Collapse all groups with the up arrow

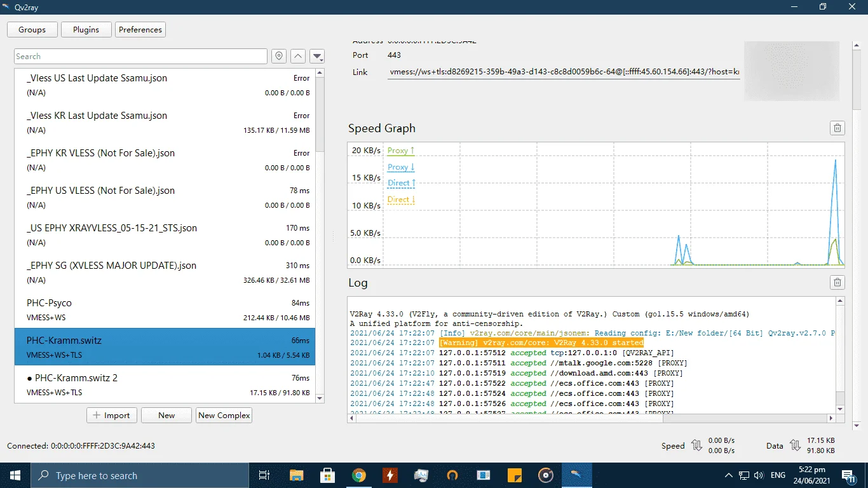point(298,56)
